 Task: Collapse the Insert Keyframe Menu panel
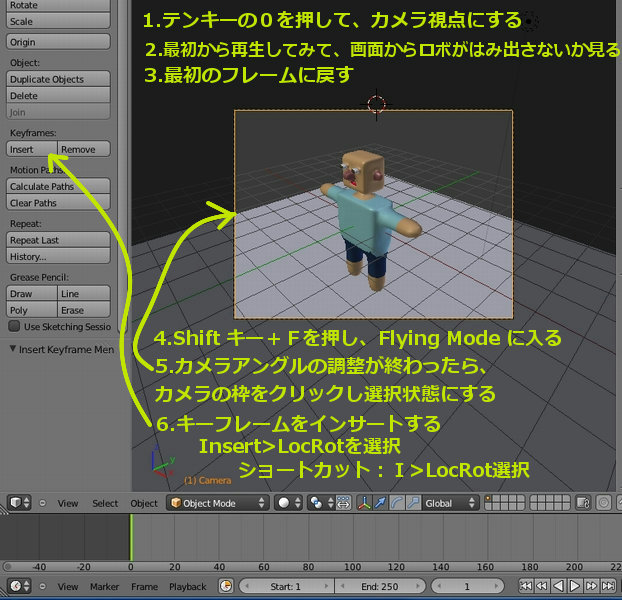pyautogui.click(x=13, y=349)
